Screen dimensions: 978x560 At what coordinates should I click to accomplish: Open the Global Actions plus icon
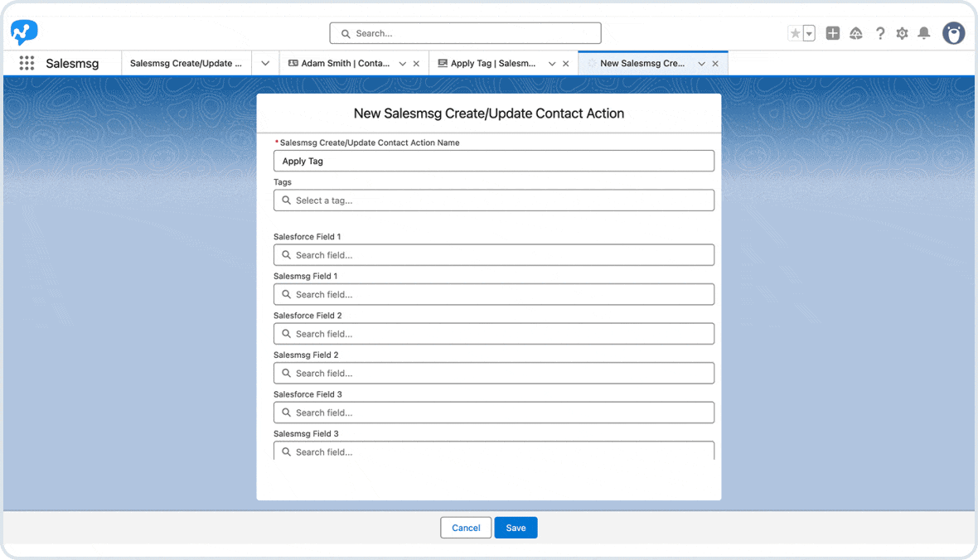click(x=833, y=33)
